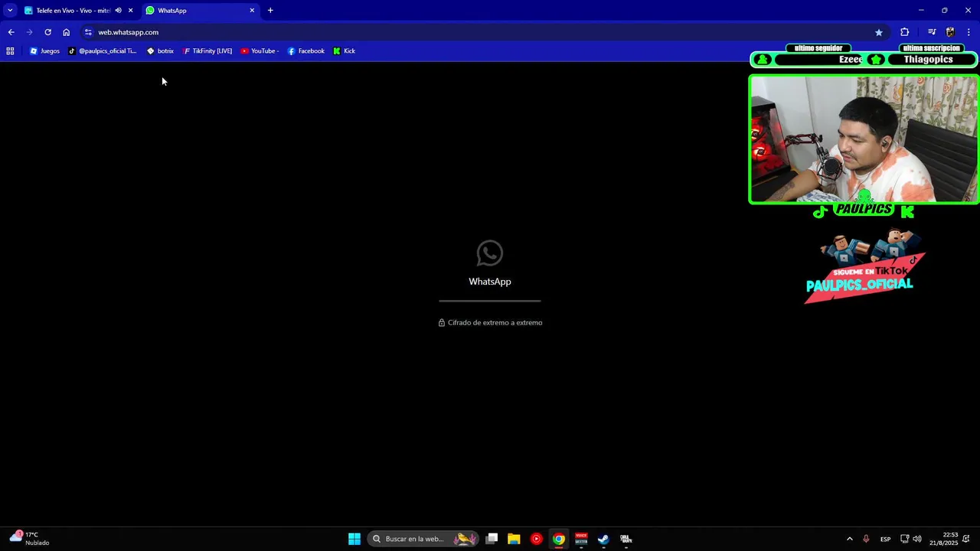980x551 pixels.
Task: Open the Kick bookmark
Action: [x=344, y=51]
